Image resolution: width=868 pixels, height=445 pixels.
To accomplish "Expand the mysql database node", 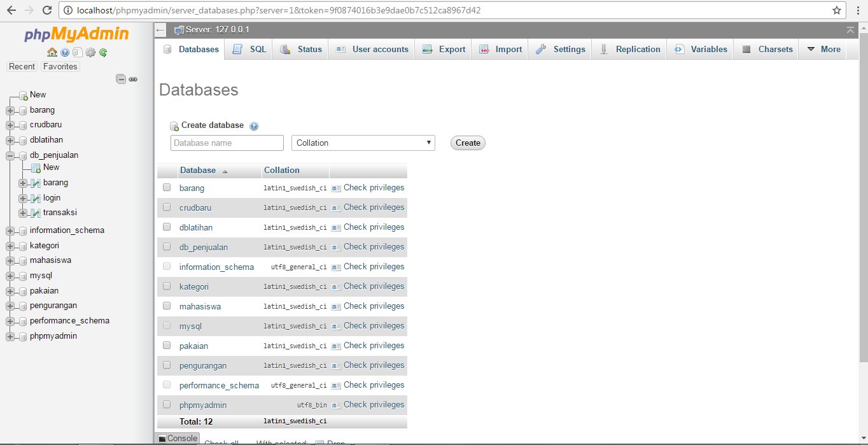I will click(x=10, y=276).
